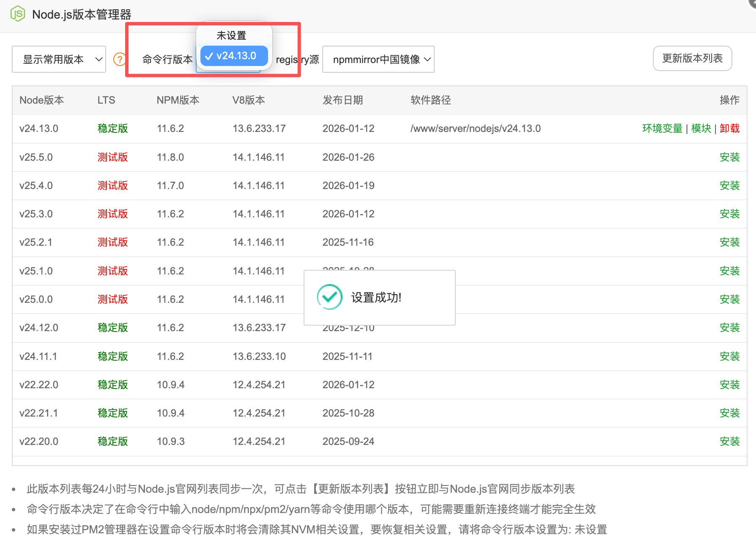This screenshot has width=756, height=543.
Task: Install Node version v25.4.0
Action: point(729,186)
